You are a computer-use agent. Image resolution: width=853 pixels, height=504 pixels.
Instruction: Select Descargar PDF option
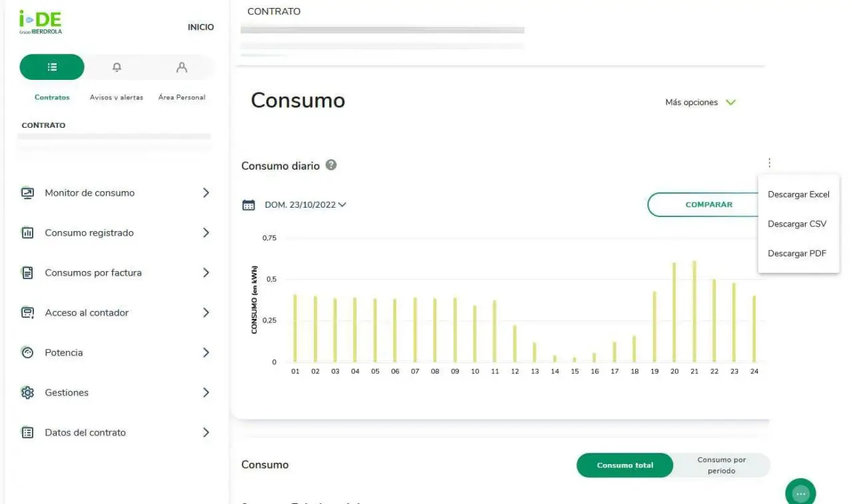pyautogui.click(x=797, y=254)
